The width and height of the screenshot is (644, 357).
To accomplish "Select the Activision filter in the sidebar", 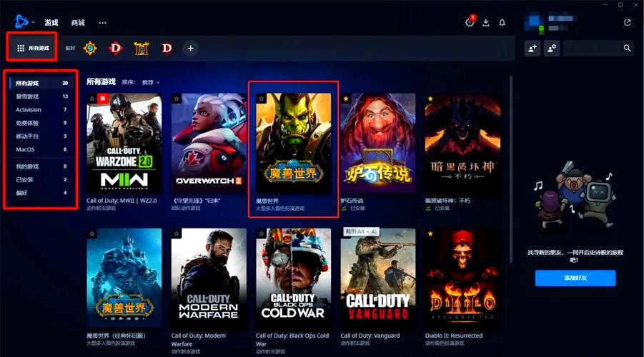I will [29, 110].
